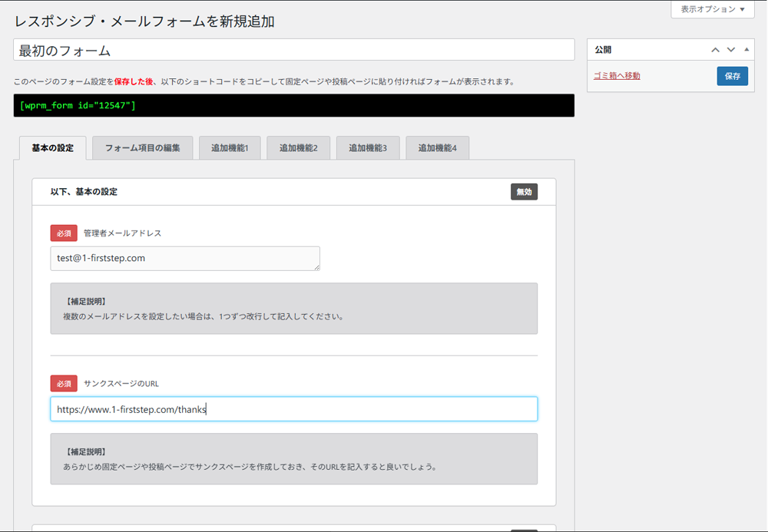Select the 追加機能1 tab
The height and width of the screenshot is (532, 768).
tap(230, 147)
